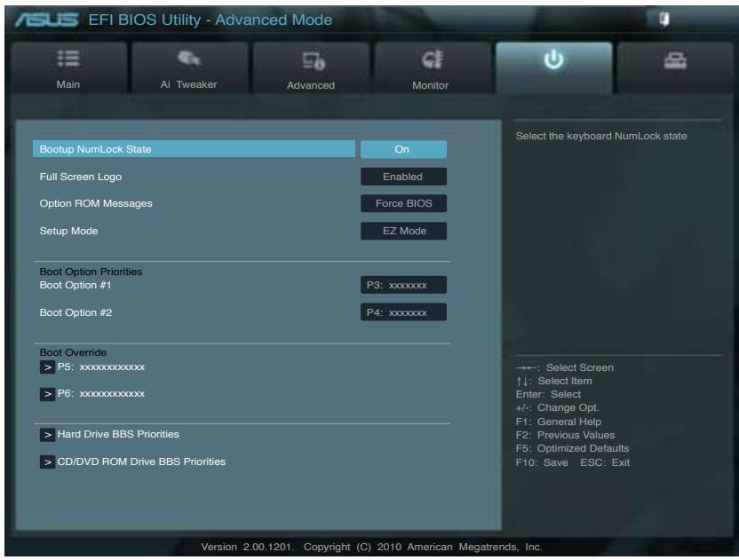Open the Advanced tab

[311, 67]
